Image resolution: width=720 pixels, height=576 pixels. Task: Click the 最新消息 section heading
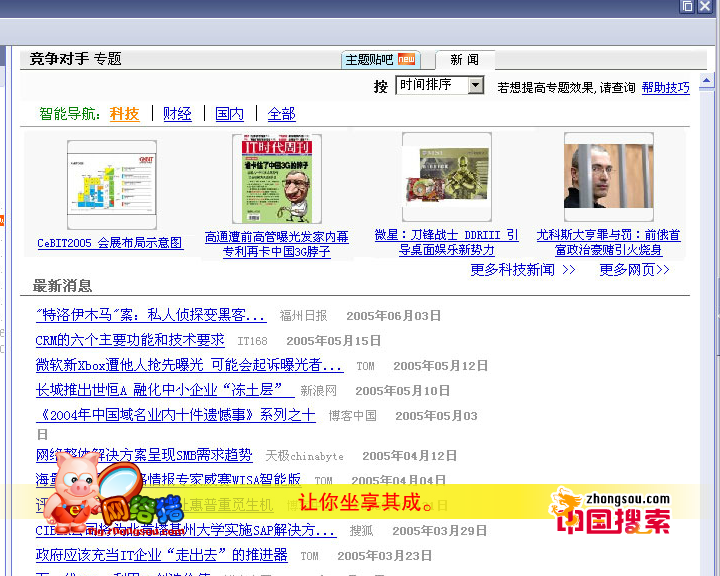point(62,286)
